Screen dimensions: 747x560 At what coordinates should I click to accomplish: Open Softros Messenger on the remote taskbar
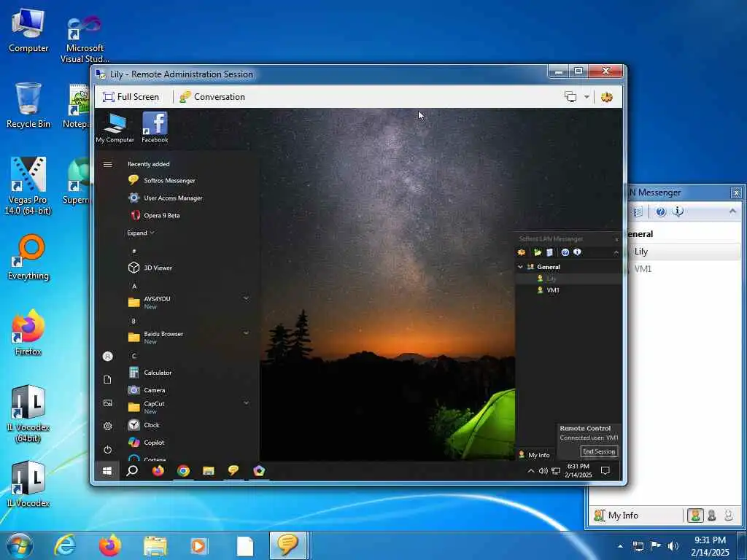233,470
